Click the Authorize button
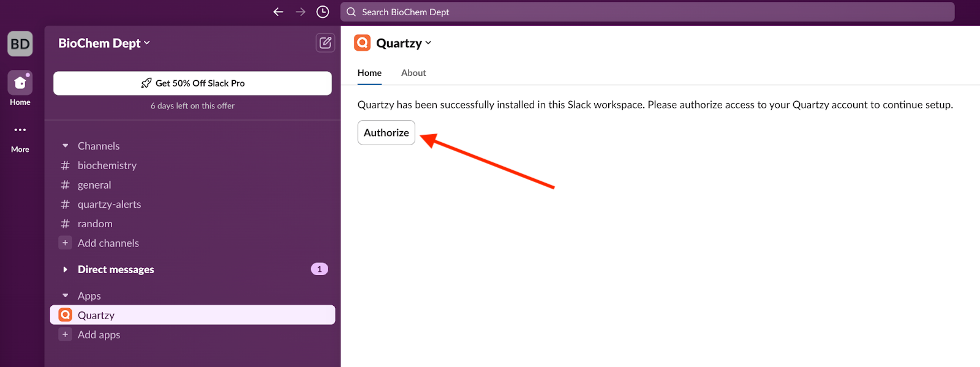This screenshot has height=367, width=980. tap(386, 132)
